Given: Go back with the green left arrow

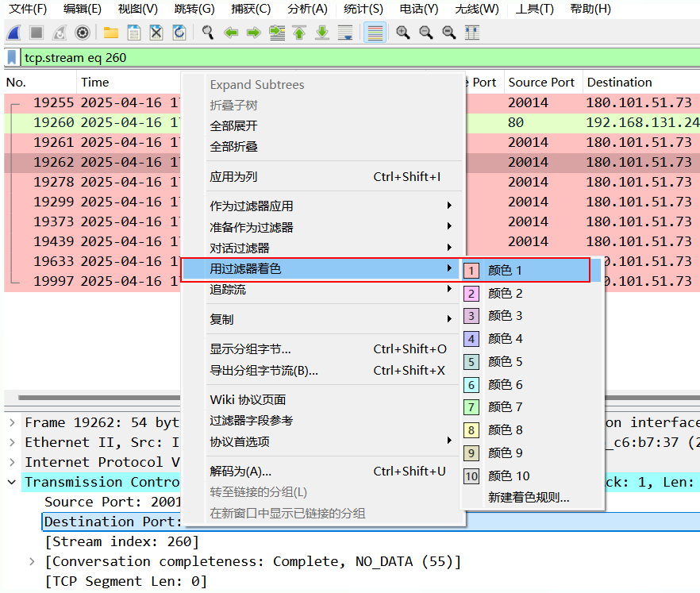Looking at the screenshot, I should click(231, 33).
